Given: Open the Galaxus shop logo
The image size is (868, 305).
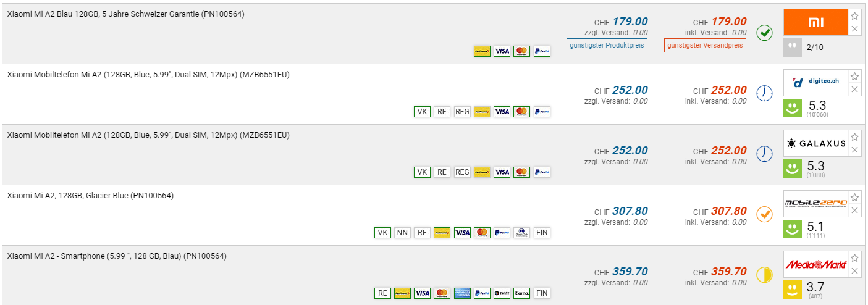Looking at the screenshot, I should (x=815, y=143).
